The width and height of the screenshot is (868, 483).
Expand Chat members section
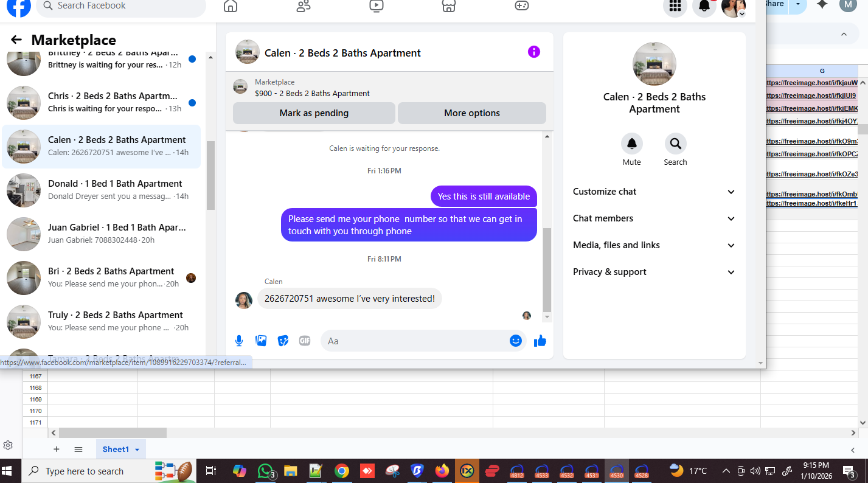(654, 218)
